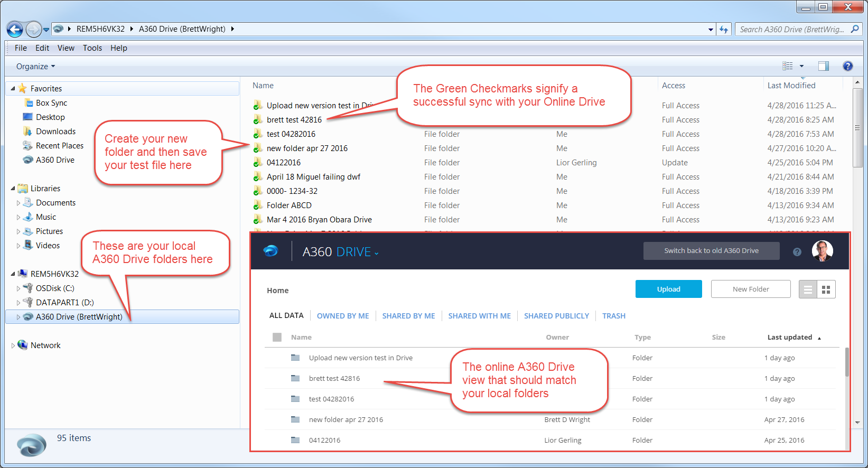
Task: Click the refresh button beside address bar
Action: tap(724, 30)
